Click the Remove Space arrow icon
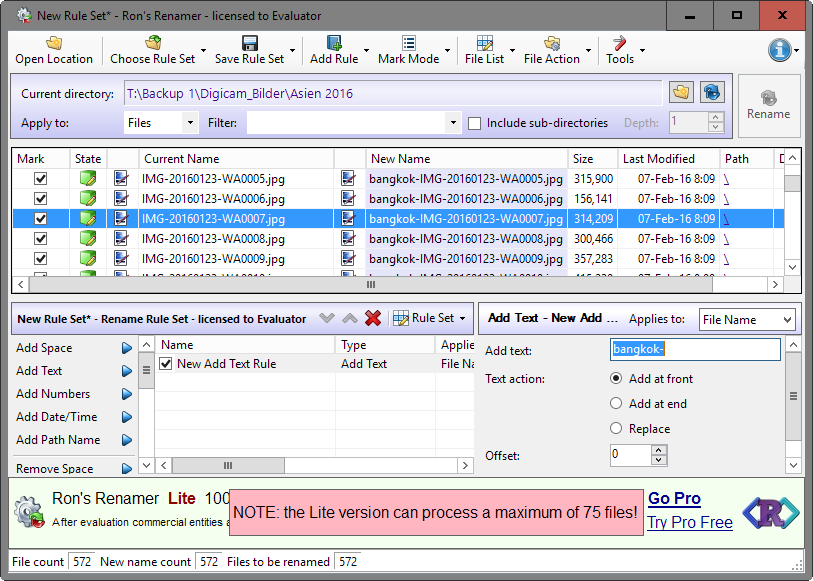 tap(127, 469)
